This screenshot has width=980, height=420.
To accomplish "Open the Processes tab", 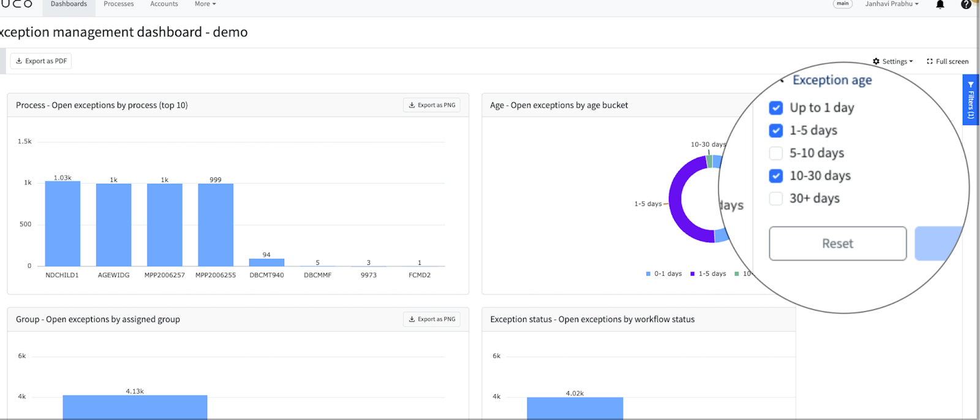I will pyautogui.click(x=119, y=4).
